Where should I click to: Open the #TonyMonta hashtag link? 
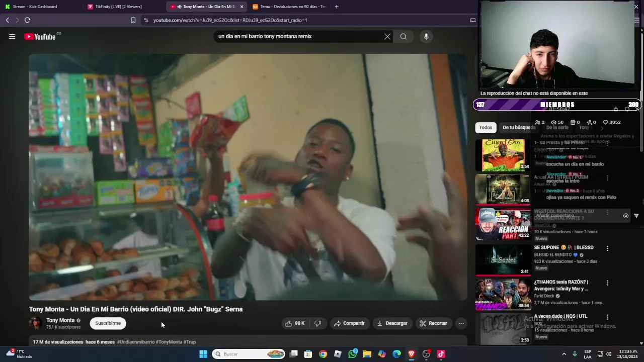point(169,342)
